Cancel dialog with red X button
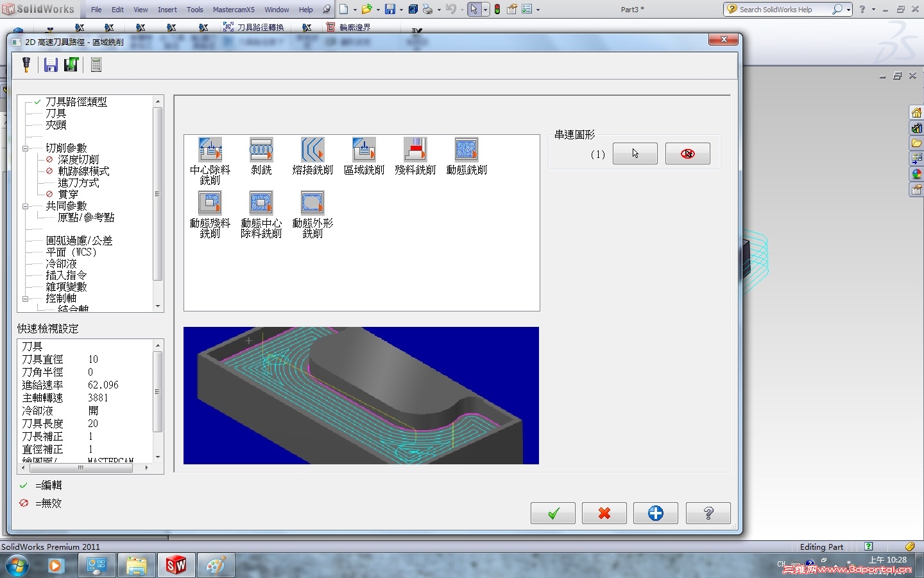The width and height of the screenshot is (924, 578). click(604, 513)
